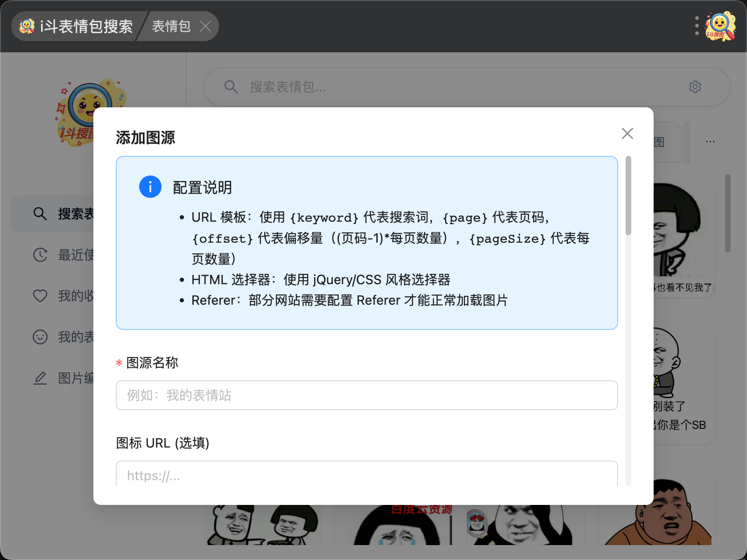Screen dimensions: 747x560
Task: Select the 搜索表情 magnifier icon in sidebar
Action: pos(40,214)
